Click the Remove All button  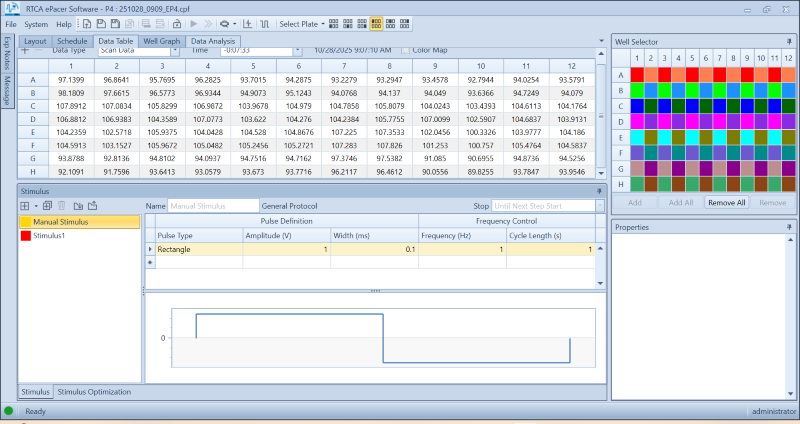point(726,202)
